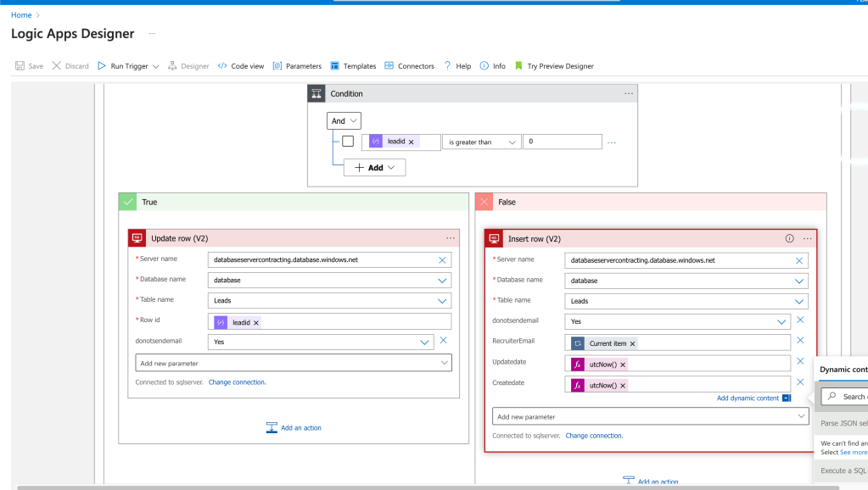Remove the donotsendemail parameter in Insert row
The width and height of the screenshot is (868, 490).
(x=800, y=320)
